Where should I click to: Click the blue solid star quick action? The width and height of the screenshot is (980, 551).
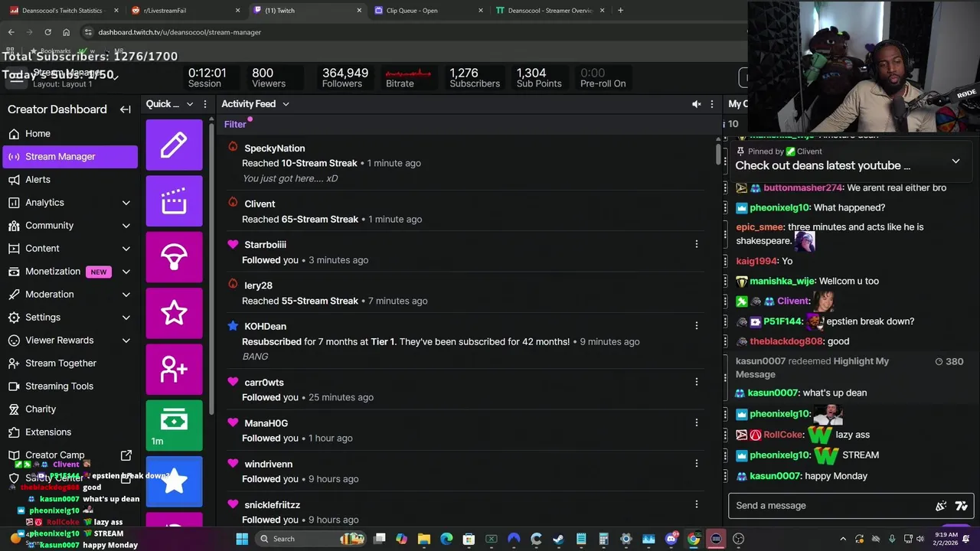(174, 481)
